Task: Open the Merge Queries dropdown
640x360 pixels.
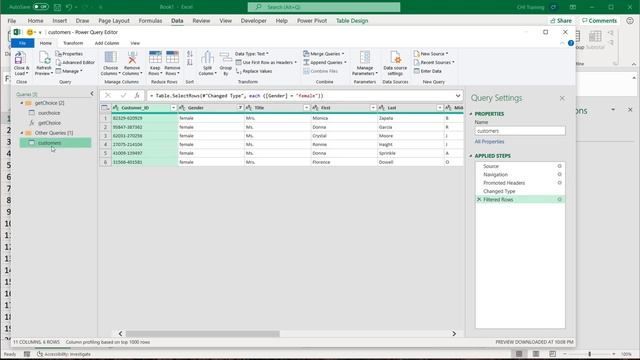Action: click(324, 53)
